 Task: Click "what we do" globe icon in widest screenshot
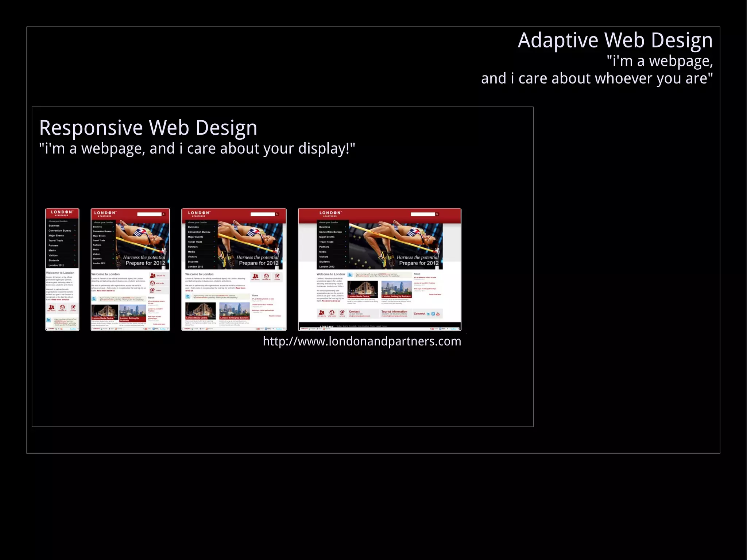pyautogui.click(x=332, y=313)
